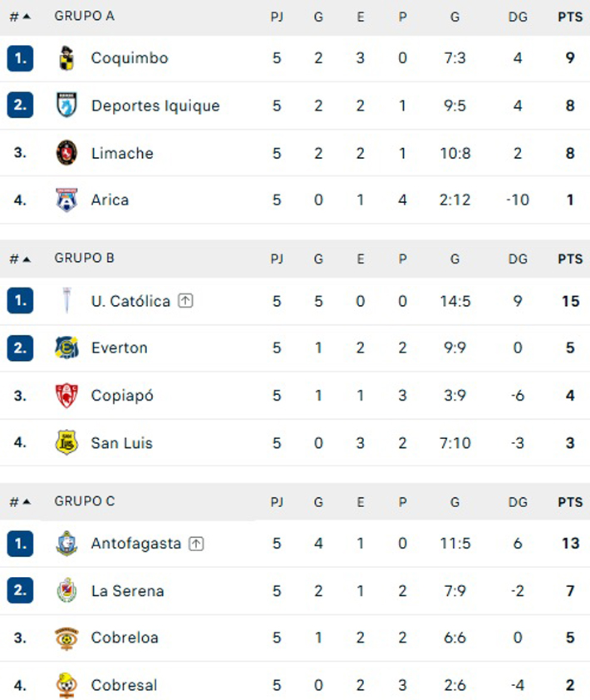This screenshot has height=700, width=590.
Task: Sort Grupo B by DG column
Action: [518, 259]
